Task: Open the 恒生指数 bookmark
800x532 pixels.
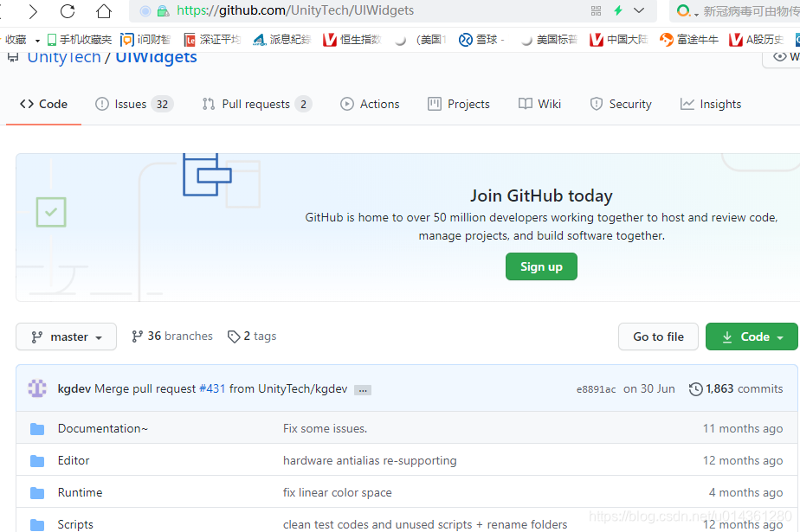Action: (x=352, y=40)
